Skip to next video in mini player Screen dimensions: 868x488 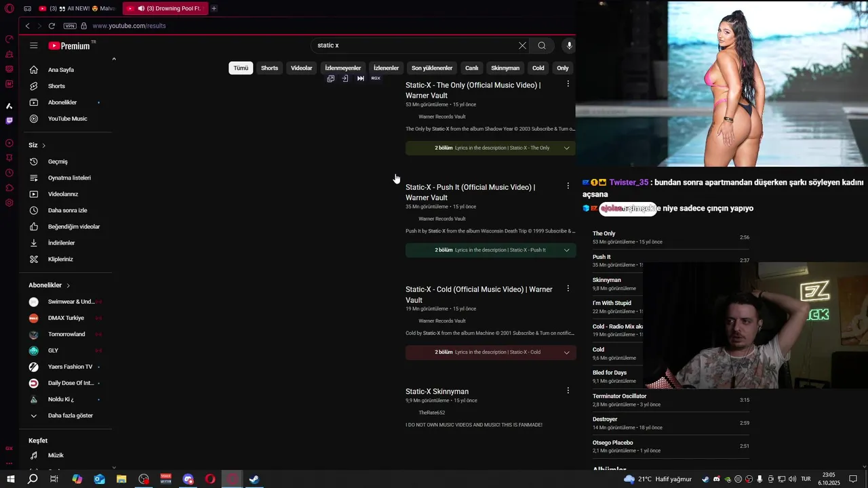[x=361, y=79]
